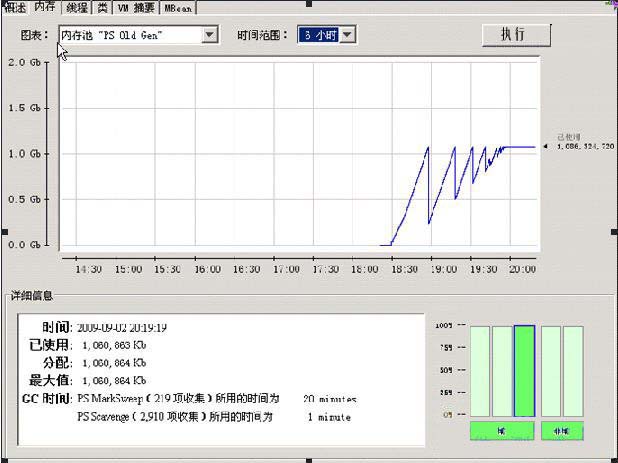
Task: Click the PS MarkSweep GC time line
Action: 217,399
